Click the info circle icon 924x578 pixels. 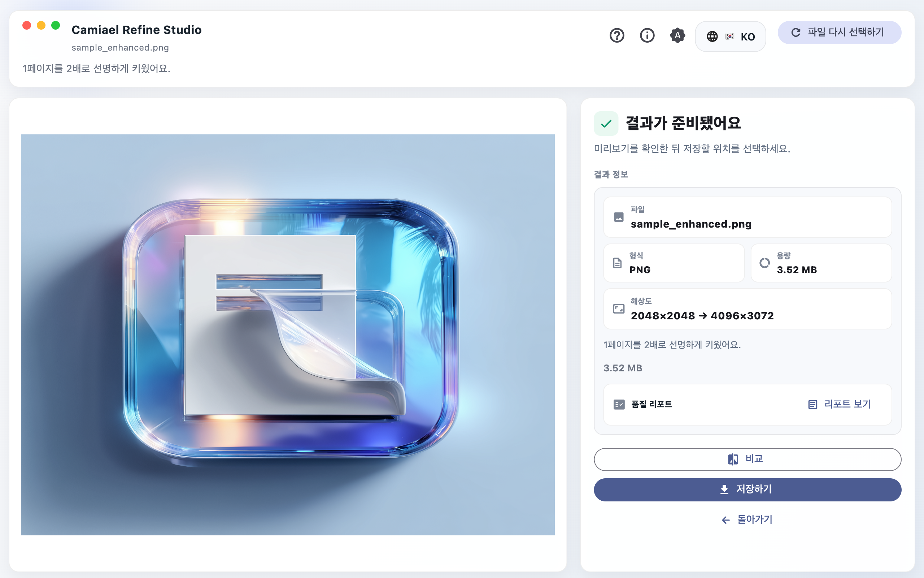(647, 35)
